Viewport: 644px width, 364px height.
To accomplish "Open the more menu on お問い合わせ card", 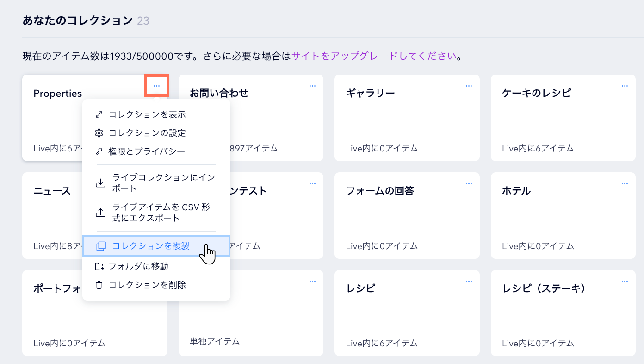I will click(312, 86).
